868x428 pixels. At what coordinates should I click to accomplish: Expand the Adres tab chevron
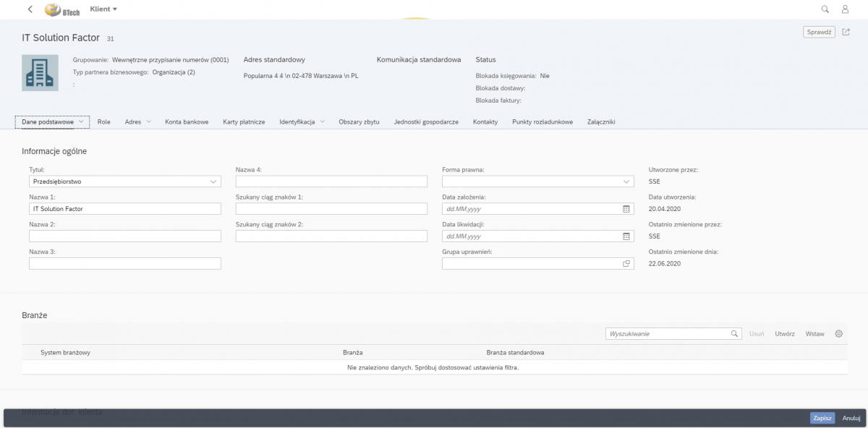[148, 122]
